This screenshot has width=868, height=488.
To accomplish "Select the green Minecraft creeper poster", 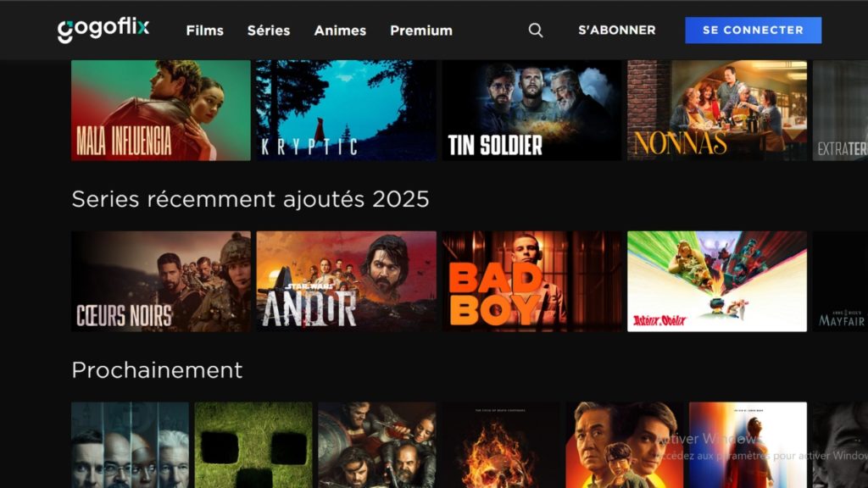I will click(x=253, y=445).
